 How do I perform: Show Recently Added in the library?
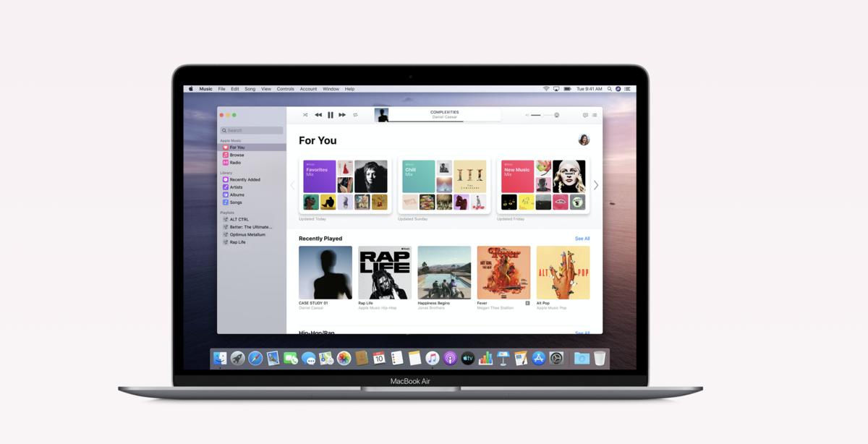tap(253, 179)
